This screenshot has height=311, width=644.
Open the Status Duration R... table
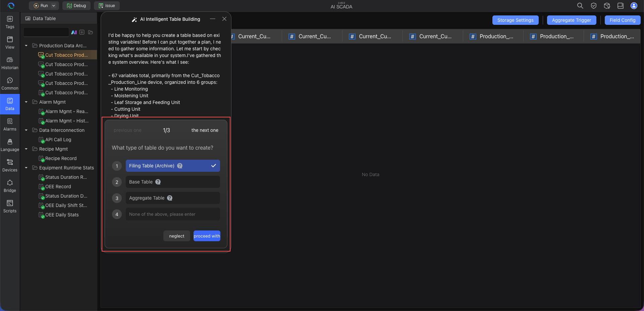coord(62,177)
